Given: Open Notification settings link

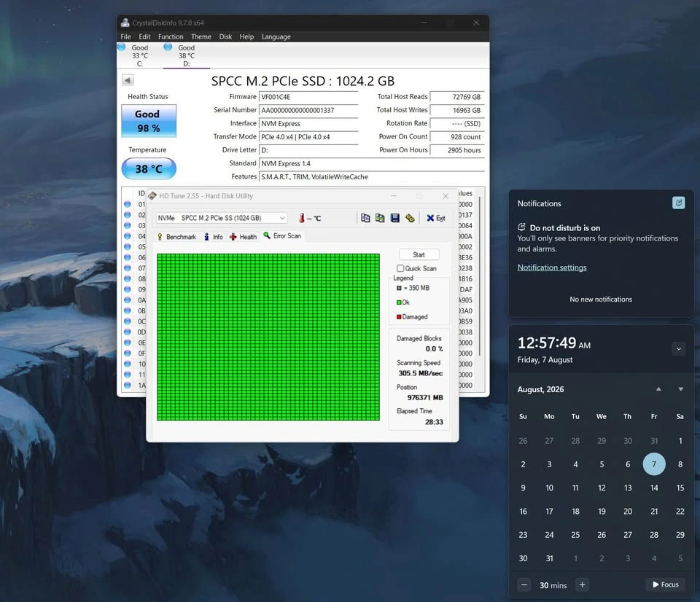Looking at the screenshot, I should pyautogui.click(x=552, y=267).
